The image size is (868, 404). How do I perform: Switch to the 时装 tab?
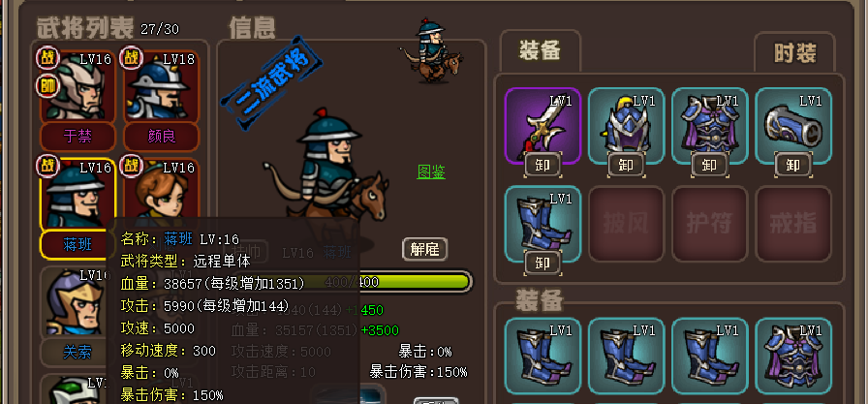pos(794,53)
